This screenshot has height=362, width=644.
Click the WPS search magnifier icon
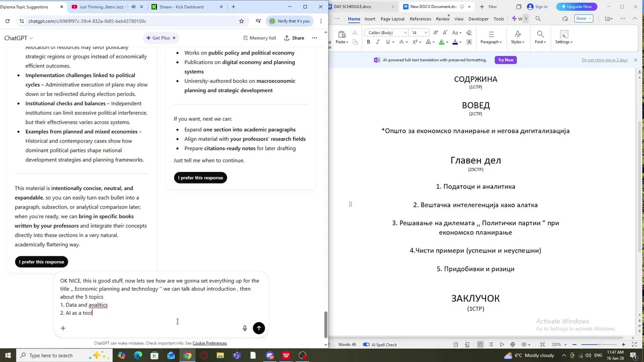(538, 19)
